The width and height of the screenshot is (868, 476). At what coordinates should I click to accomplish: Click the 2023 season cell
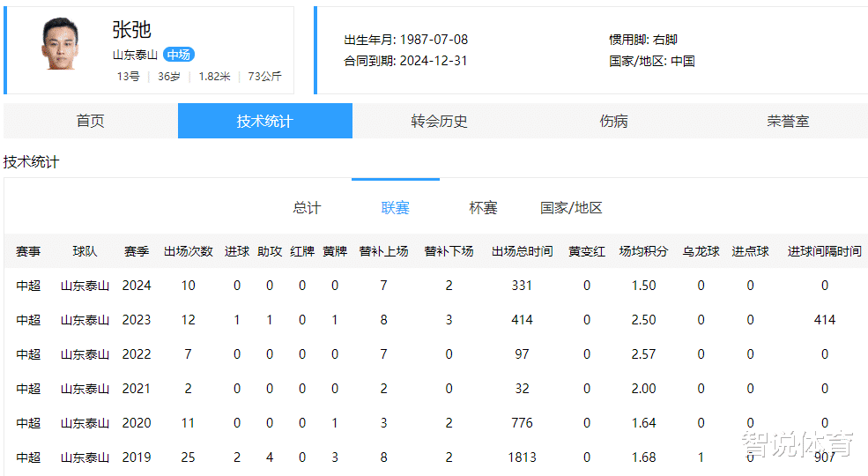click(x=137, y=320)
